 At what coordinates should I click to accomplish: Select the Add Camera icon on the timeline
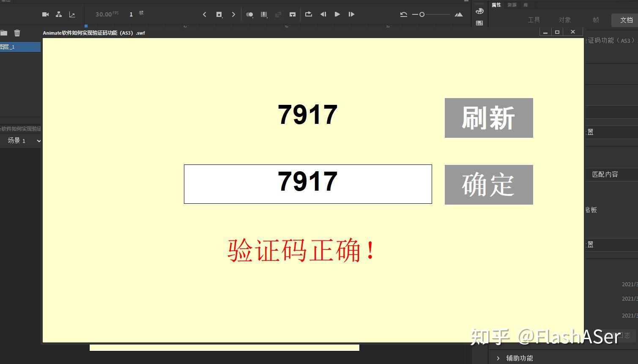pos(45,14)
